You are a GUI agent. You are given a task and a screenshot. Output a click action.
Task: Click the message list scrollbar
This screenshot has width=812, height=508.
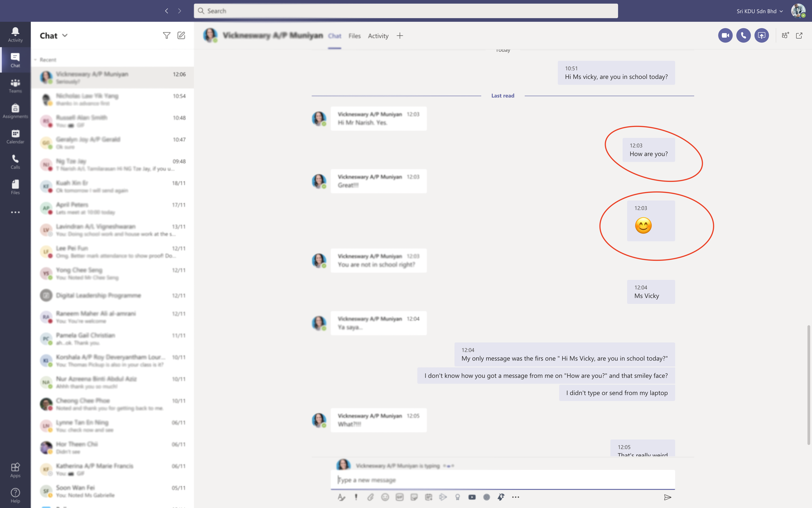point(809,385)
